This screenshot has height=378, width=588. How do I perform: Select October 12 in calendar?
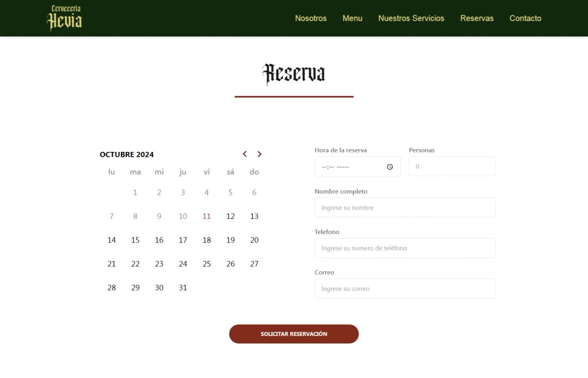[x=231, y=216]
